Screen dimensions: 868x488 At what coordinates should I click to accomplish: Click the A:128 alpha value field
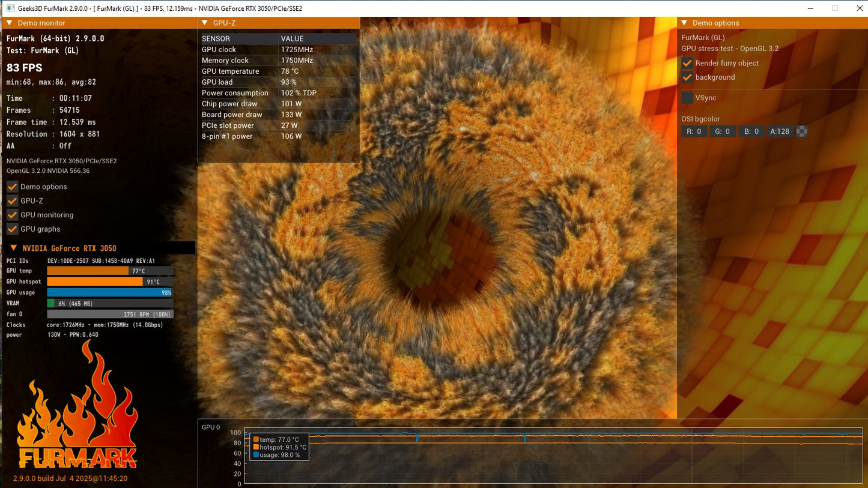tap(780, 131)
